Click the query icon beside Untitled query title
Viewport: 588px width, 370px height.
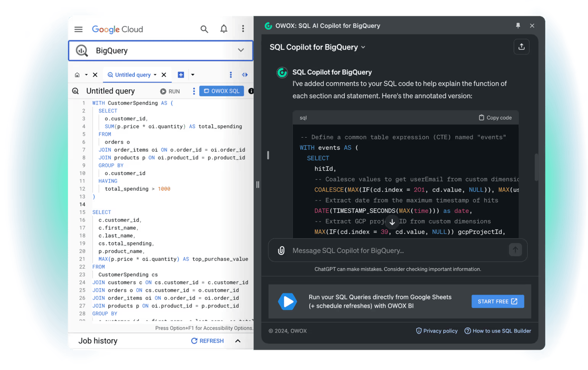(76, 91)
